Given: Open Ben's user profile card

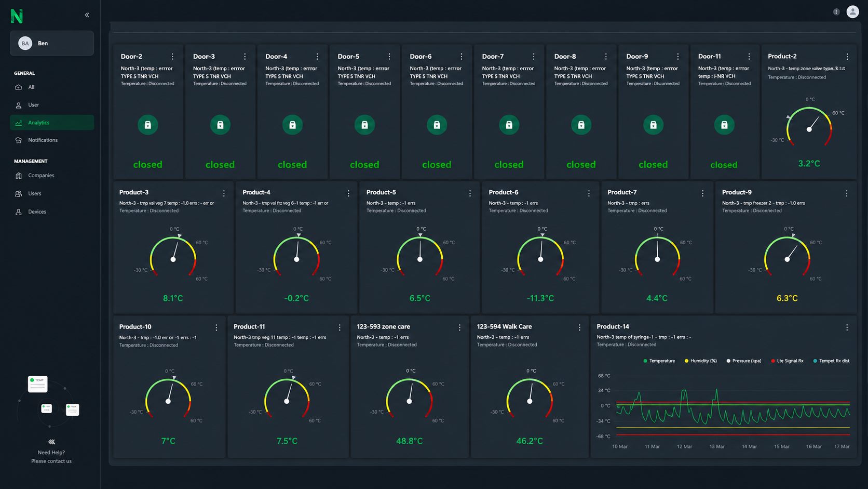Looking at the screenshot, I should click(52, 43).
